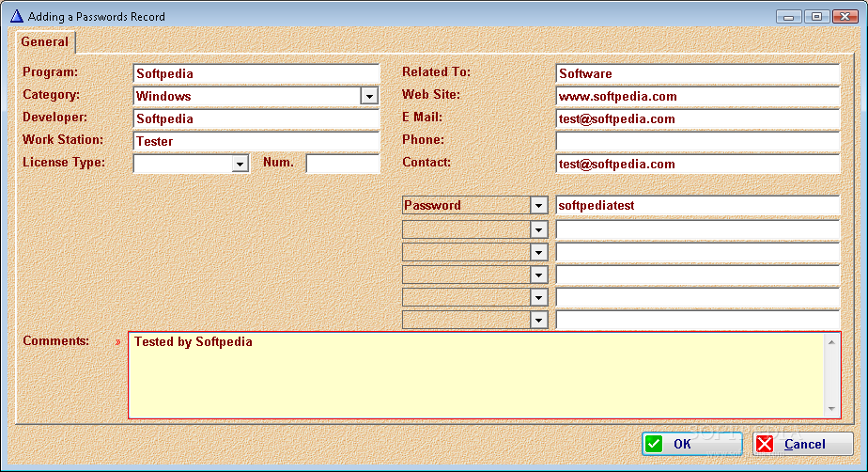Expand the last empty dropdown above Comments
This screenshot has height=472, width=868.
(x=538, y=320)
